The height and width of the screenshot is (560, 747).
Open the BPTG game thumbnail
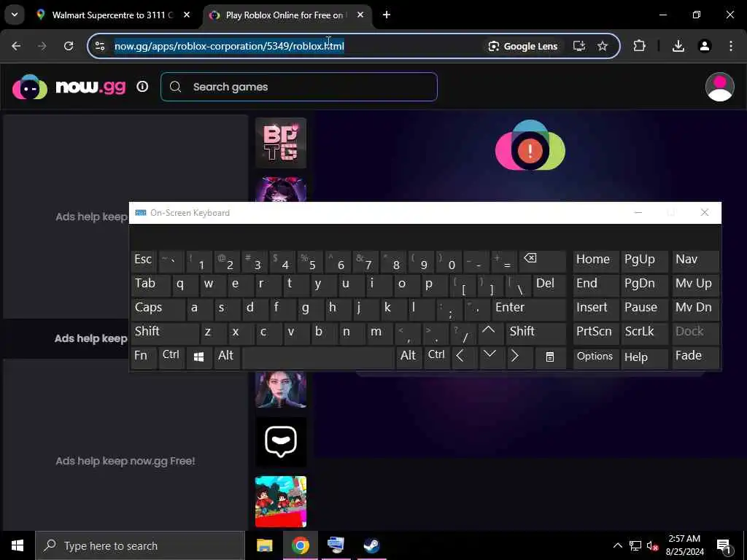coord(281,143)
